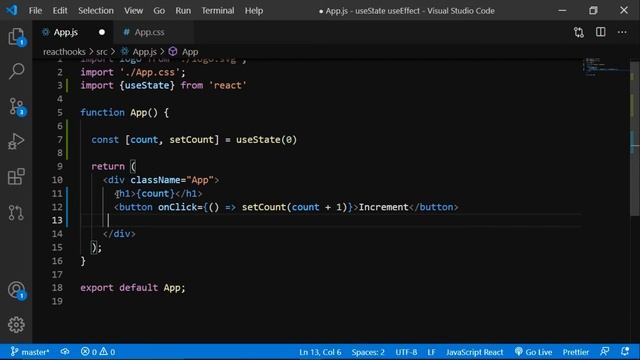
Task: Click the code minimap
Action: [606, 68]
